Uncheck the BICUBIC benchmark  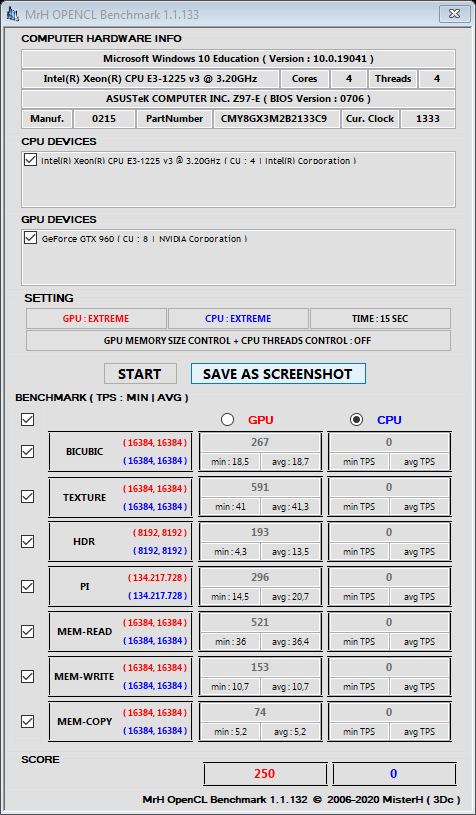(x=28, y=452)
